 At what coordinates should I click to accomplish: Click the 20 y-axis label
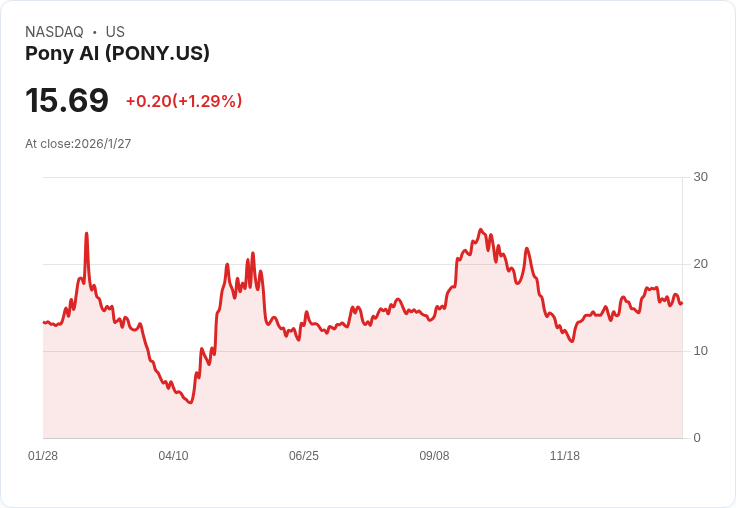coord(701,265)
